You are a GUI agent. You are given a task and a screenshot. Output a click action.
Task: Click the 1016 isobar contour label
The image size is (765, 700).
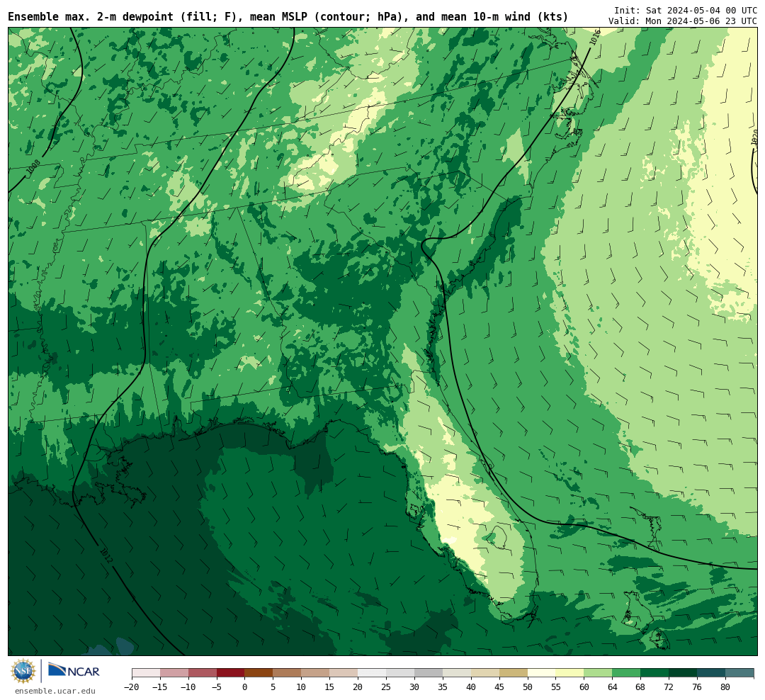(x=595, y=38)
